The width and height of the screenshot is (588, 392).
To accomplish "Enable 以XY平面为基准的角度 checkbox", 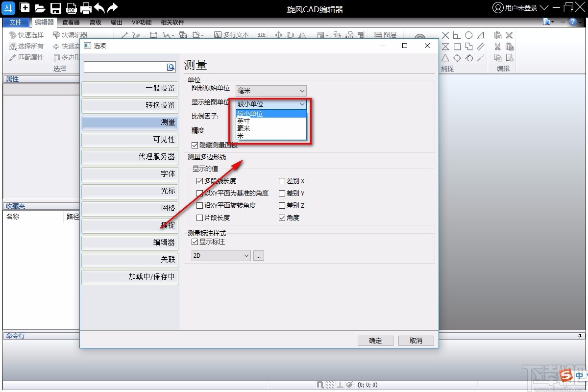I will (x=200, y=193).
